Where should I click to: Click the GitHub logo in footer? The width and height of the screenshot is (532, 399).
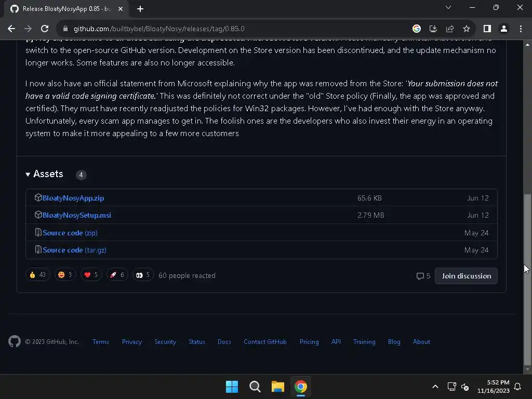click(x=14, y=341)
